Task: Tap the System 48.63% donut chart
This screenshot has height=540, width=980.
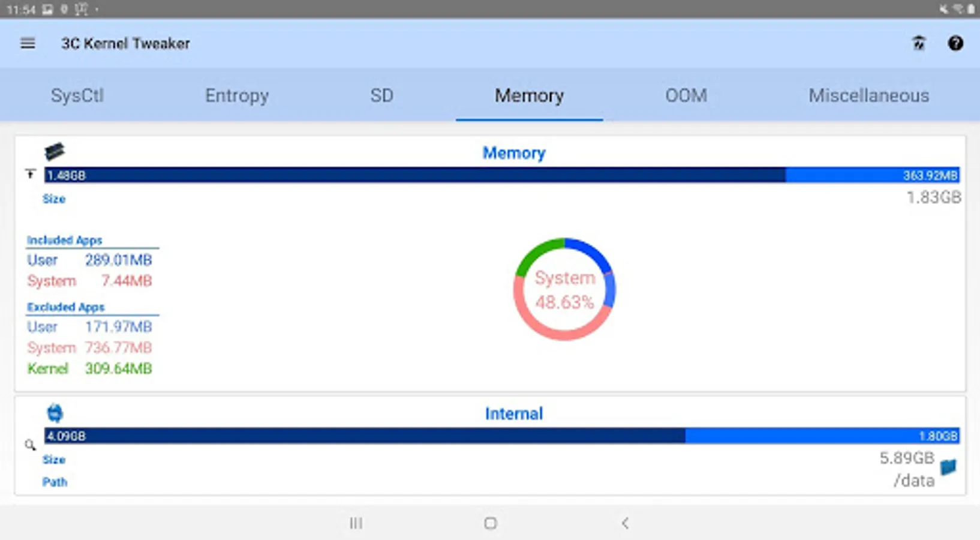Action: click(564, 289)
